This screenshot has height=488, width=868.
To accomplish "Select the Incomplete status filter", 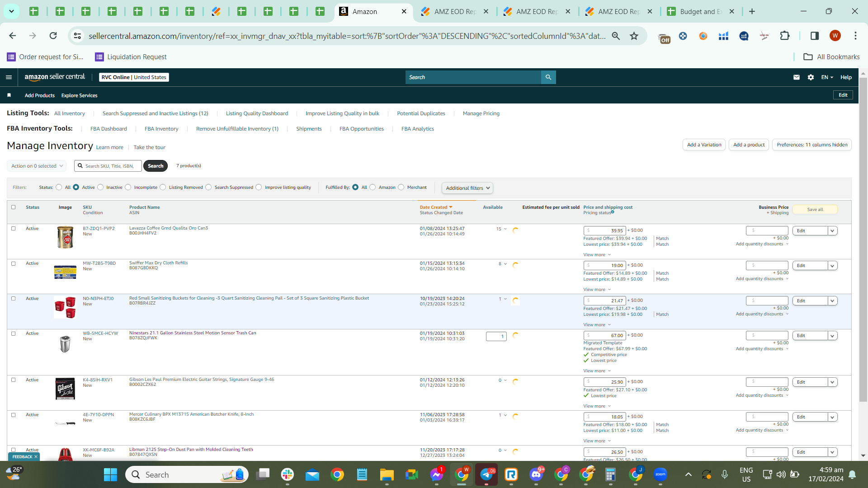I will pyautogui.click(x=128, y=187).
